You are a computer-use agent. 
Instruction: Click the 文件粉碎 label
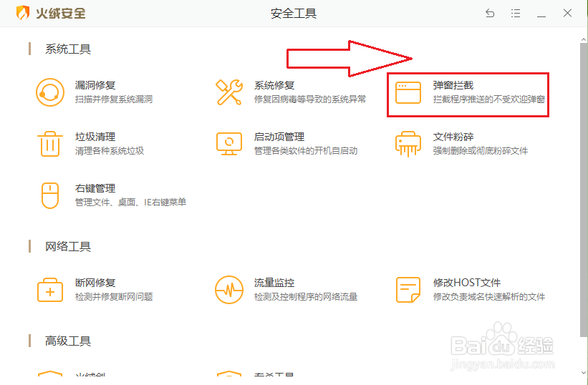(453, 137)
